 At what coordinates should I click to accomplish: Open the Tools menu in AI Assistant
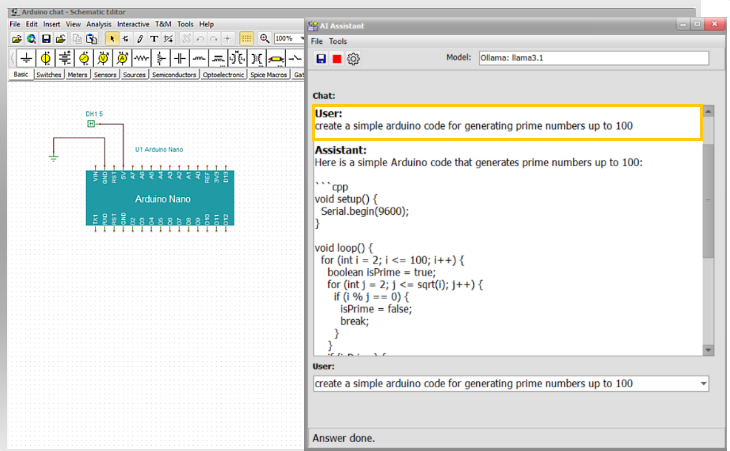point(338,42)
